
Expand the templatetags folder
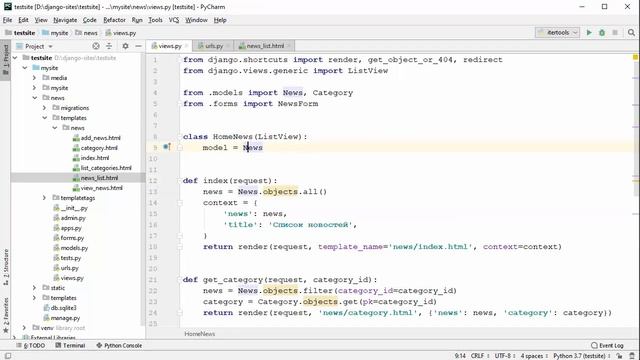point(44,198)
